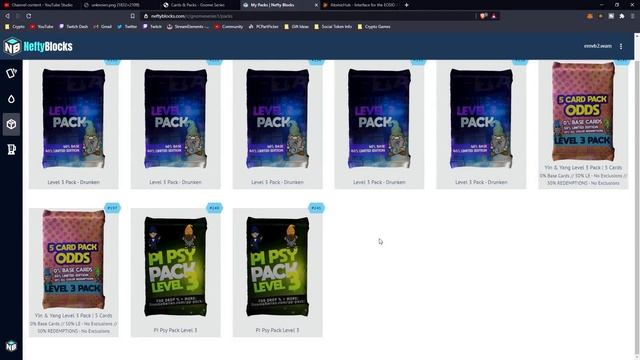This screenshot has width=640, height=360.
Task: Open the Twitter bookmark
Action: tap(127, 27)
